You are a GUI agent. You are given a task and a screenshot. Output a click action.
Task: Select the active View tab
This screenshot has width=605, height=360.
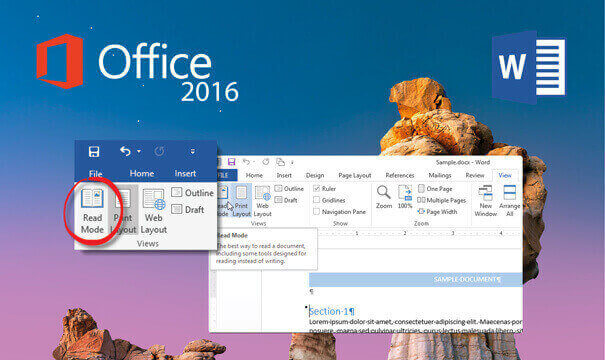coord(505,175)
